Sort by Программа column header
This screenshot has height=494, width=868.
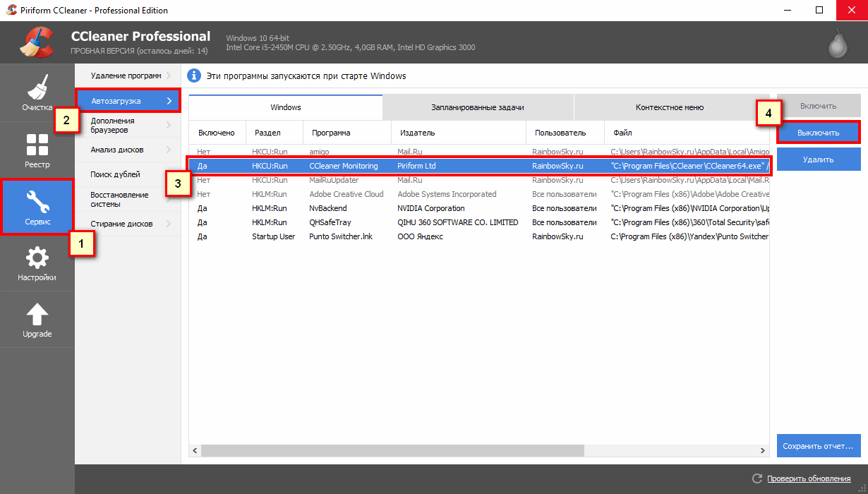click(x=347, y=133)
